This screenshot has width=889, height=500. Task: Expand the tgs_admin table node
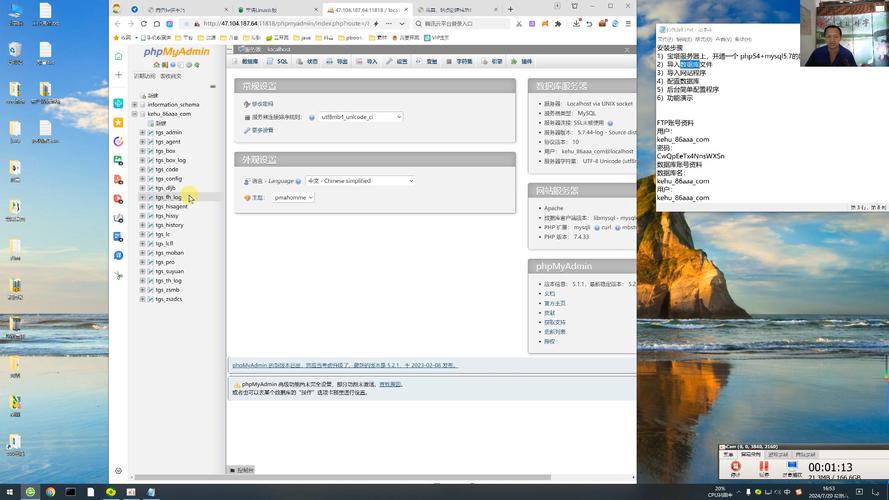(x=142, y=133)
